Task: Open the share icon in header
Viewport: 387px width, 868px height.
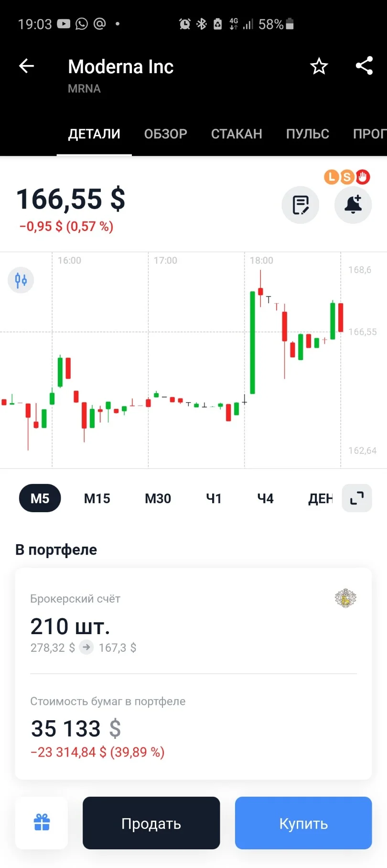Action: pos(364,66)
